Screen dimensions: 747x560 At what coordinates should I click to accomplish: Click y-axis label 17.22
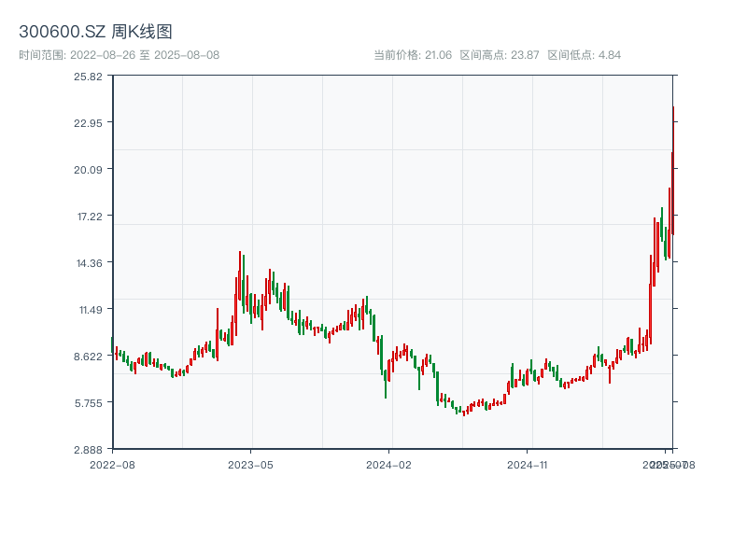pyautogui.click(x=90, y=217)
